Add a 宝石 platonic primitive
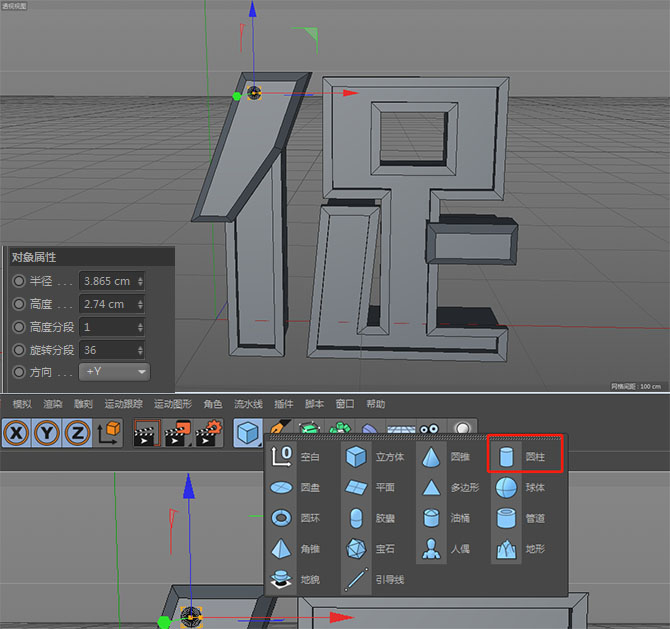This screenshot has height=629, width=670. (371, 549)
